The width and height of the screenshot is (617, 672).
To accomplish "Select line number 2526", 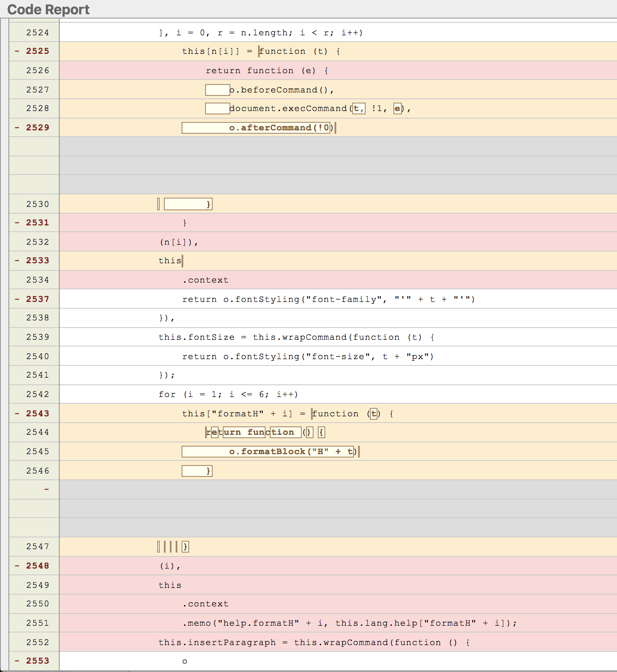I will coord(37,71).
